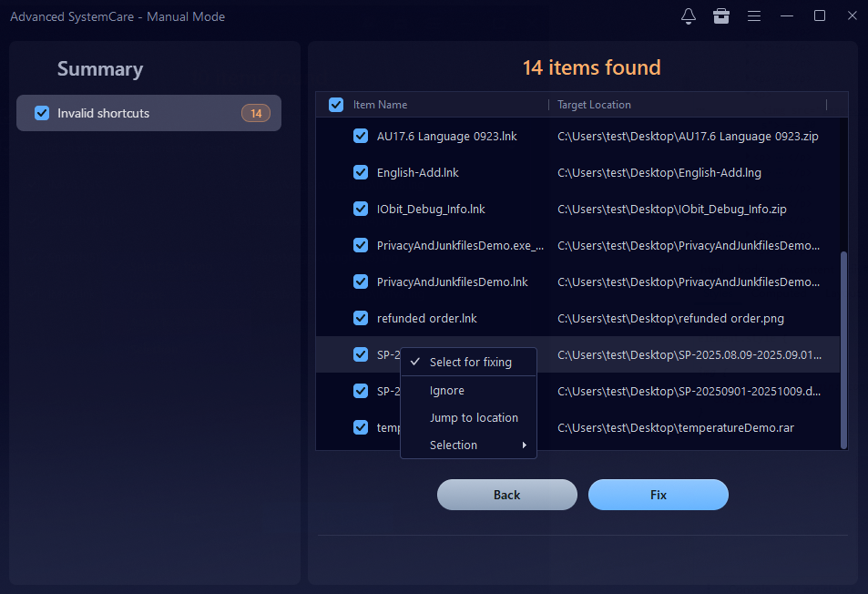Image resolution: width=868 pixels, height=594 pixels.
Task: Toggle the select-all checkbox in header
Action: 336,105
